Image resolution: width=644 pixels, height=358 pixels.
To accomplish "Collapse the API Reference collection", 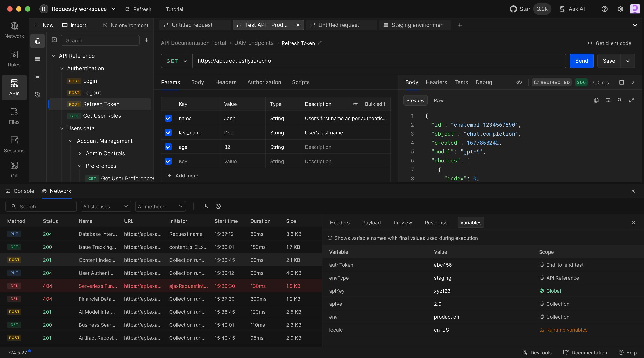I will pyautogui.click(x=53, y=56).
